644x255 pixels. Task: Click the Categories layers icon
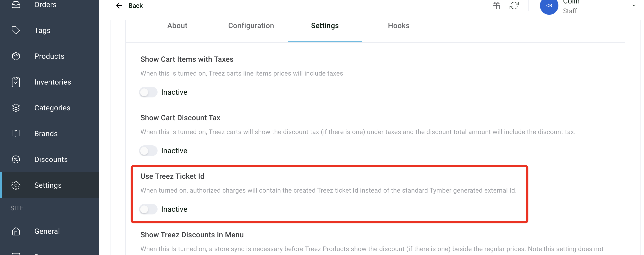pyautogui.click(x=16, y=108)
